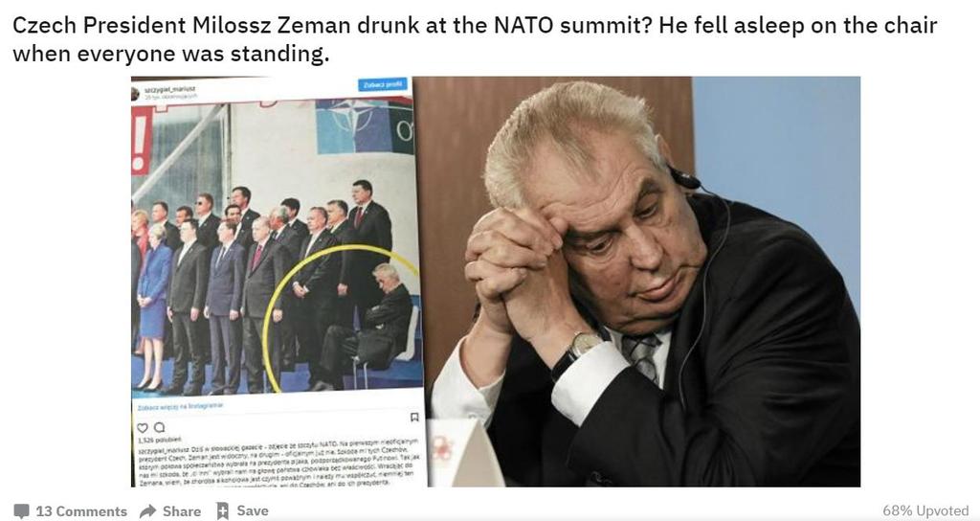Click the Instagram bookmark save icon
Screen dimensions: 980x521
point(413,417)
